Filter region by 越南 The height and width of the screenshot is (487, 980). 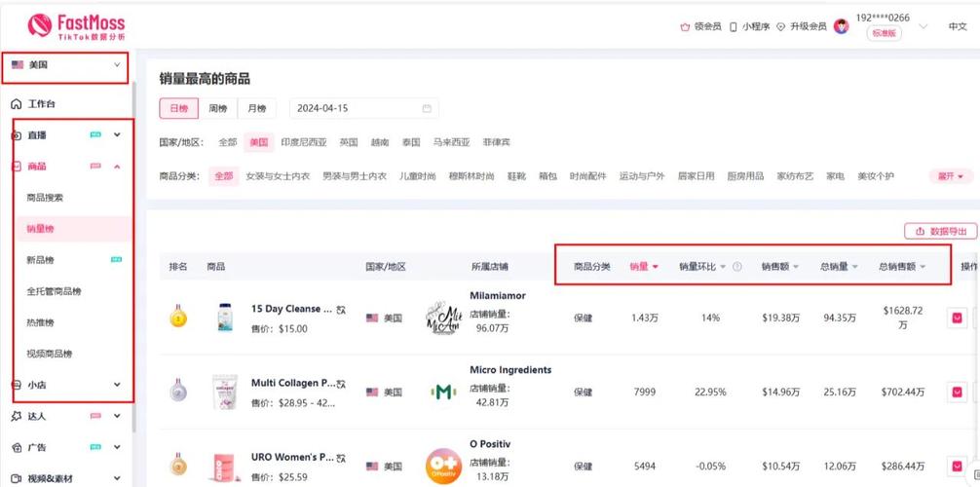click(x=379, y=142)
